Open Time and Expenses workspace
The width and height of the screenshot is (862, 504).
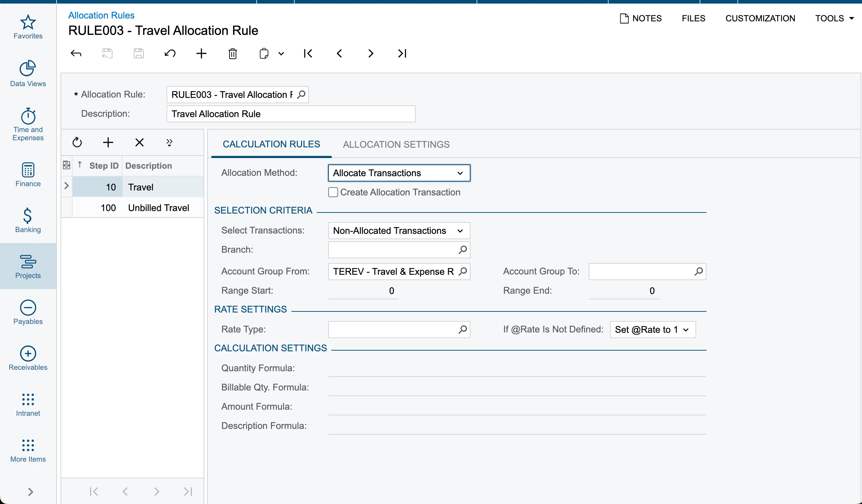28,124
